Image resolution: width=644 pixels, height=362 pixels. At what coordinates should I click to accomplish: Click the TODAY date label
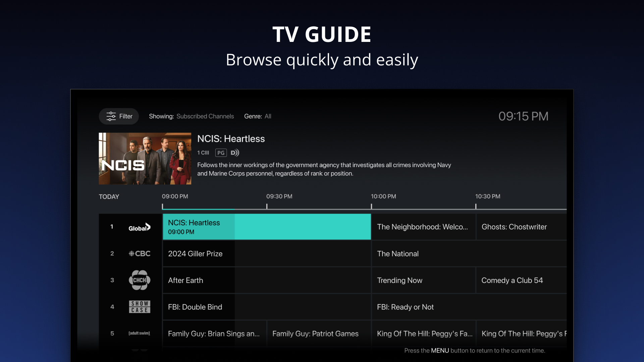(109, 197)
